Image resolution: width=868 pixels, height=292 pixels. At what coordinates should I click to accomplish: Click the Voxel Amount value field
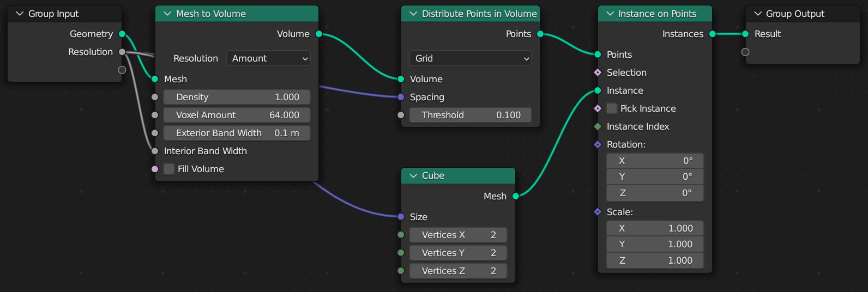click(x=237, y=115)
